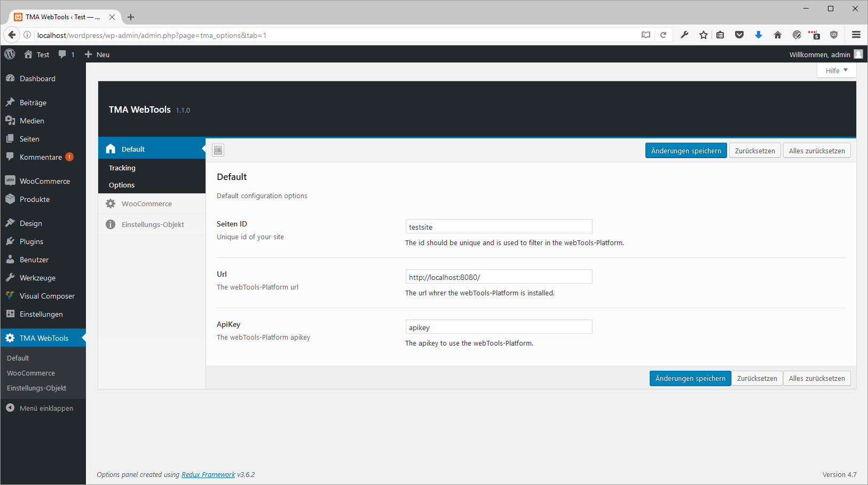Click top Änderungen speichern button
Screen dimensions: 868x485
coord(686,151)
